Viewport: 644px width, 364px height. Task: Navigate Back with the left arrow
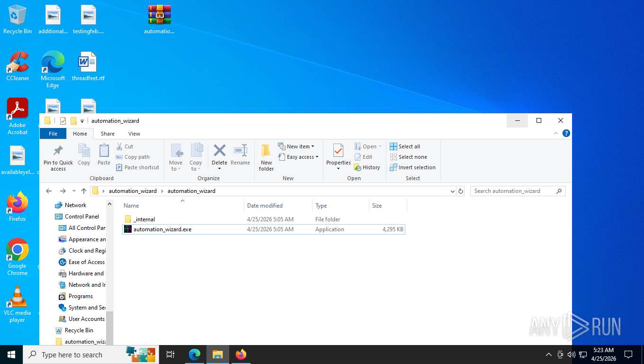pos(49,191)
